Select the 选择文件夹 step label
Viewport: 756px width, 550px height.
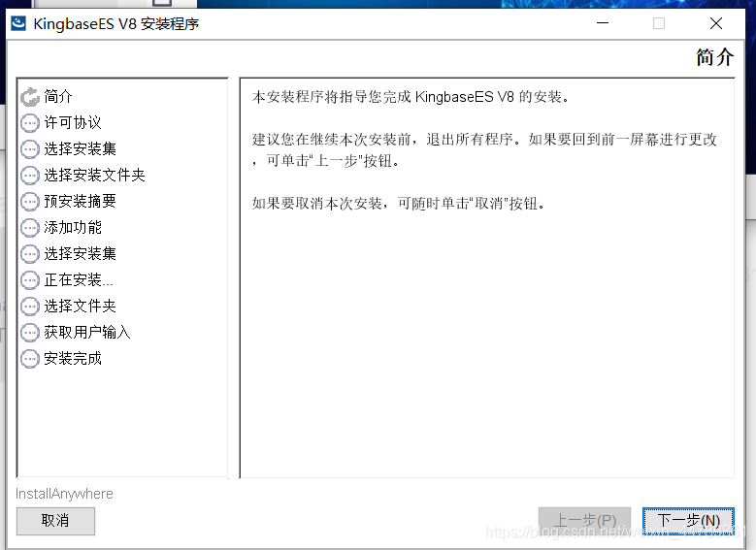click(80, 306)
